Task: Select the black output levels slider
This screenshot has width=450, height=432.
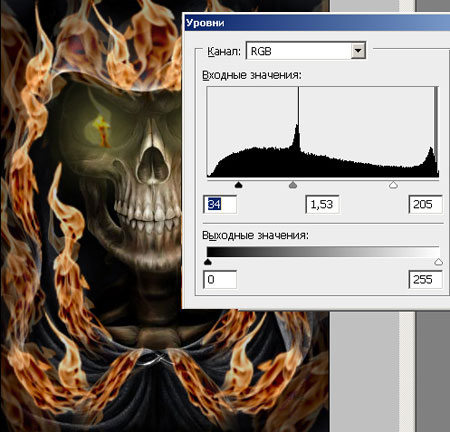Action: 208,262
